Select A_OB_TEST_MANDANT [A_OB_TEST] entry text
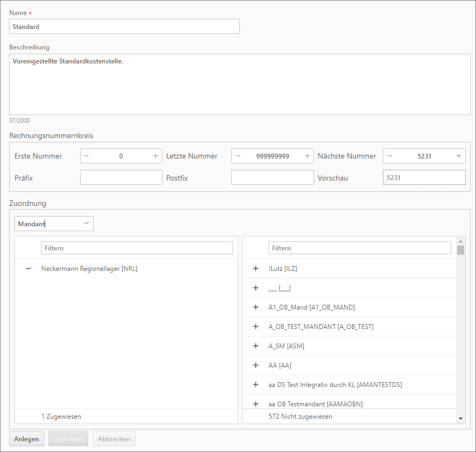 [321, 326]
